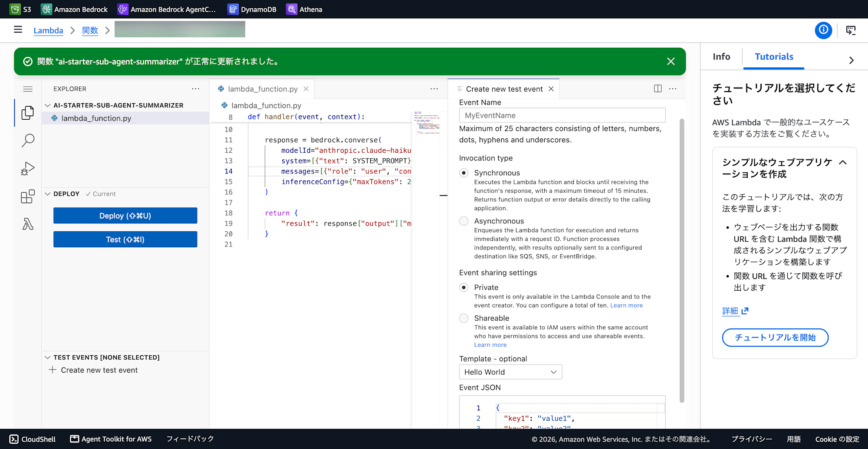Open the Run and Debug view
The width and height of the screenshot is (868, 449).
pos(28,168)
